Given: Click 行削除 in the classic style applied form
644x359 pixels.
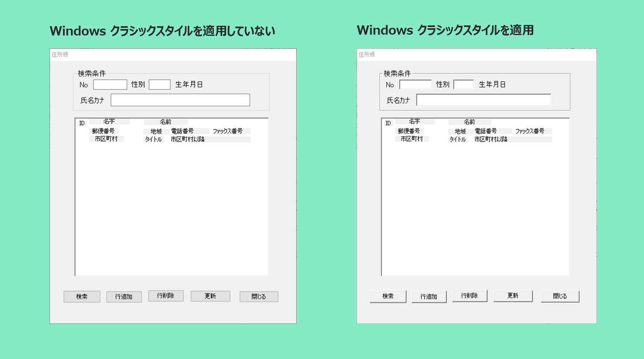Looking at the screenshot, I should click(470, 296).
